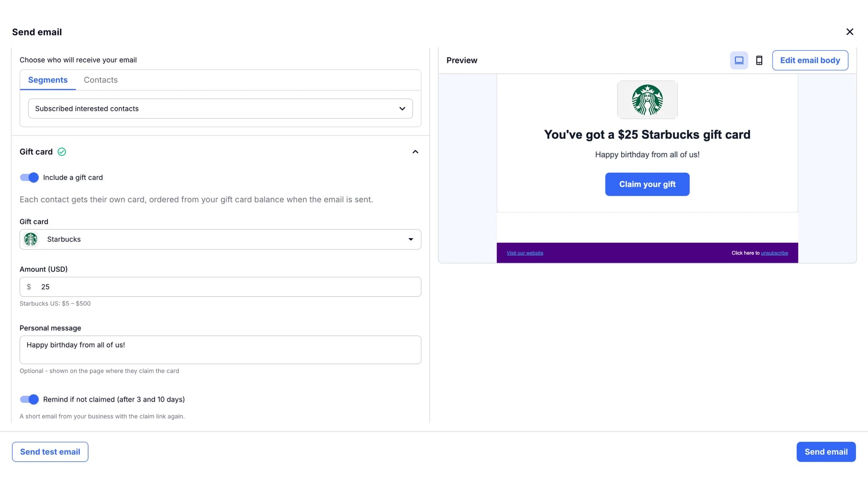
Task: Click the $25 Starbucks gift card headline
Action: coord(647,134)
